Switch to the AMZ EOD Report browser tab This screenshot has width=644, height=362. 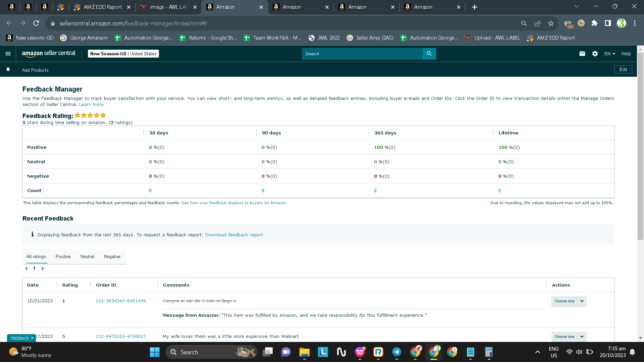102,7
